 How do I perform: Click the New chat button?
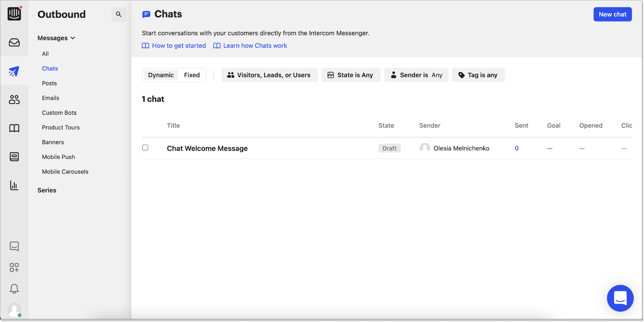point(612,14)
